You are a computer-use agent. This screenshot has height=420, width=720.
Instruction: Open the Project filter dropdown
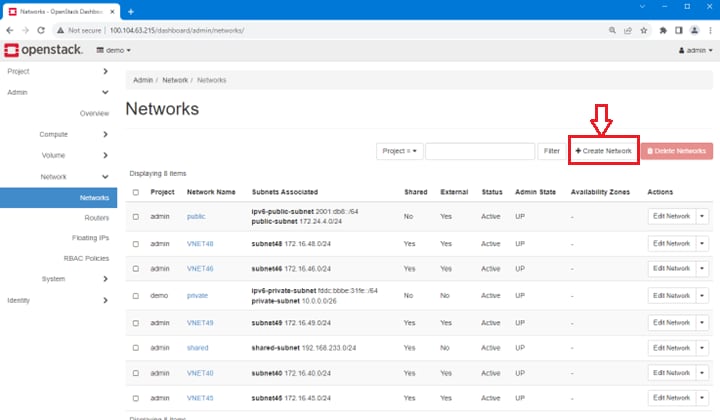(399, 151)
